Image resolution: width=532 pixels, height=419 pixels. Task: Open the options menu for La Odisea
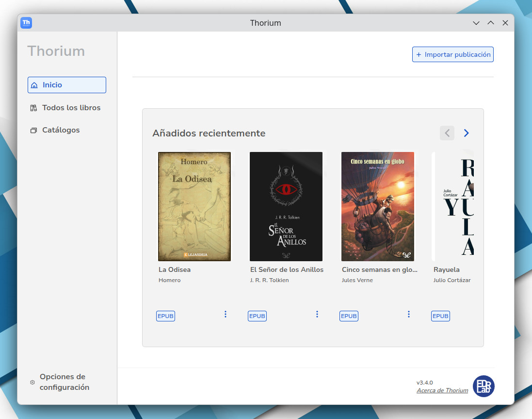(226, 315)
